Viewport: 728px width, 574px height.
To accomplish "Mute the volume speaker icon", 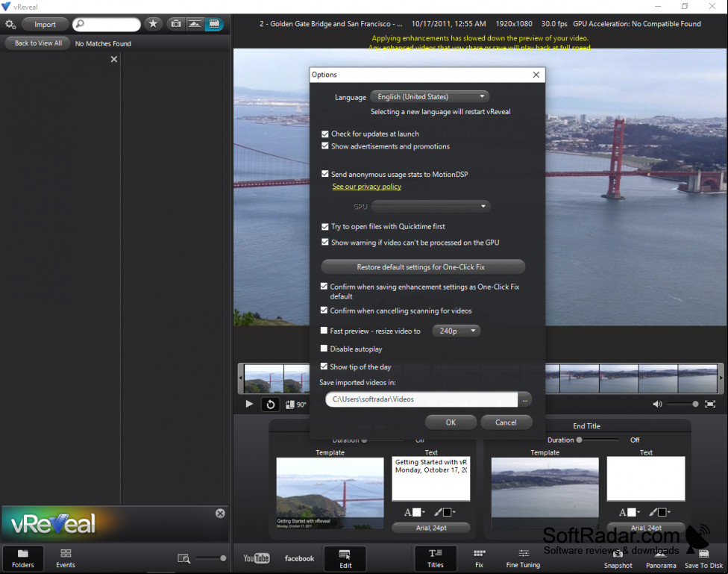I will click(657, 405).
